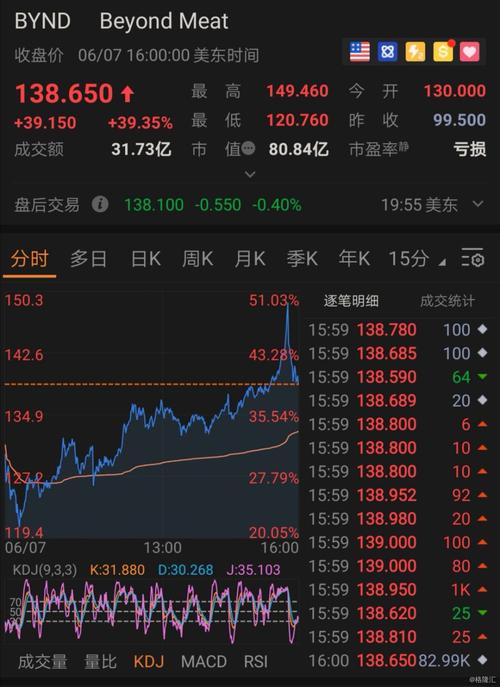Show the 量比 volume ratio indicator
Screen dimensions: 500x687
tap(100, 662)
